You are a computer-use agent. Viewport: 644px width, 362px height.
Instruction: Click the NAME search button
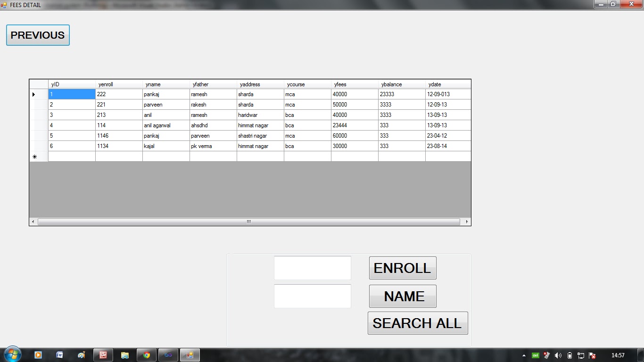click(402, 296)
